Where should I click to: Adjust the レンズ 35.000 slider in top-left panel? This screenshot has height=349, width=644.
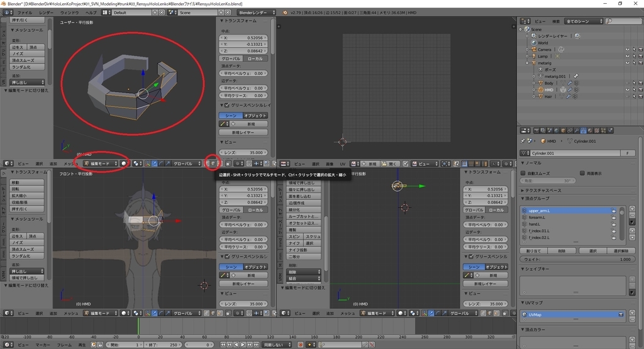pyautogui.click(x=243, y=152)
